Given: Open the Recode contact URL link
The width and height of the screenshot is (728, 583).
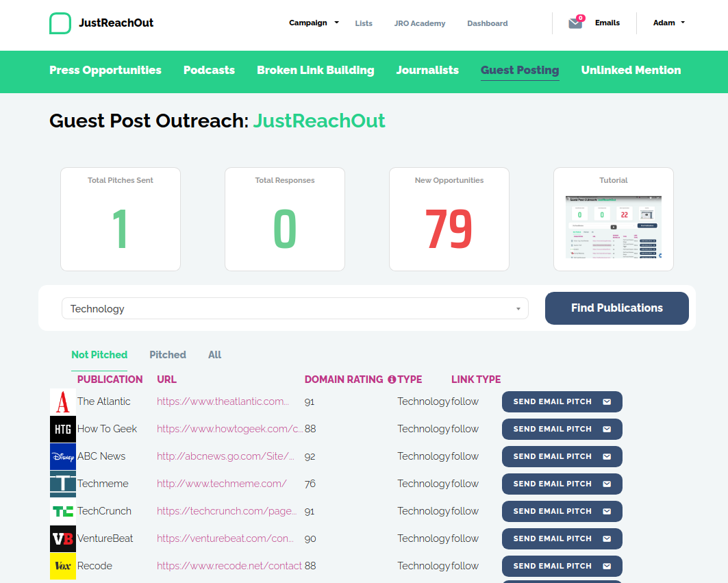Looking at the screenshot, I should click(229, 566).
